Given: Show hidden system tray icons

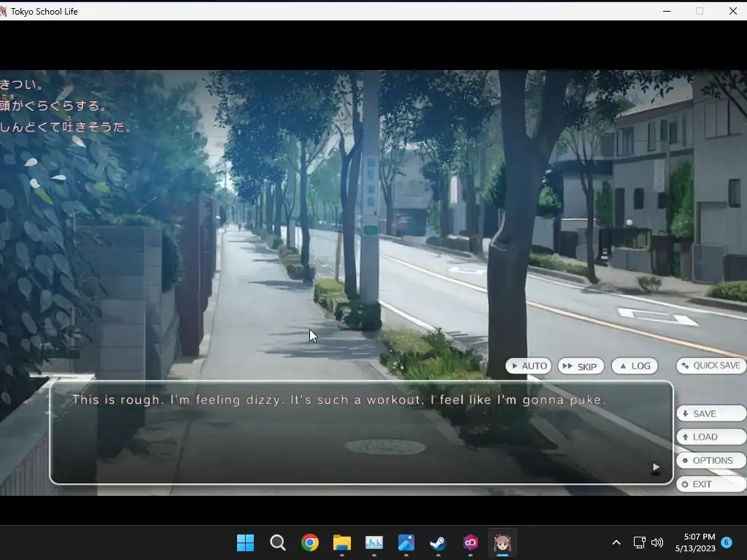Looking at the screenshot, I should point(616,542).
